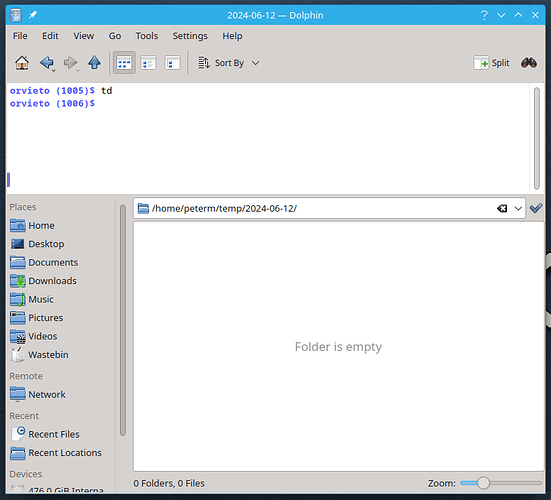The image size is (551, 500).
Task: Open the Settings menu
Action: 190,36
